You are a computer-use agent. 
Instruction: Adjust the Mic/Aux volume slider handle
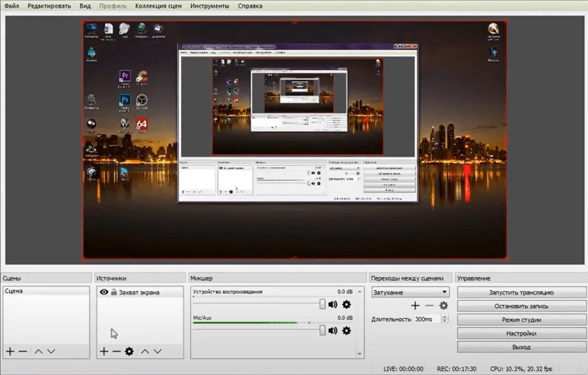pyautogui.click(x=322, y=330)
